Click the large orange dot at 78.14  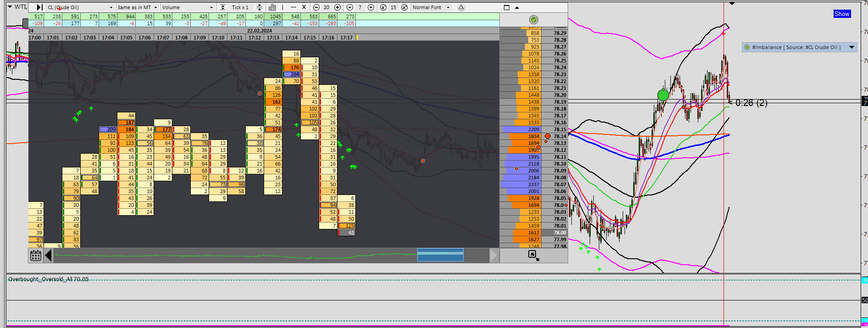(547, 136)
